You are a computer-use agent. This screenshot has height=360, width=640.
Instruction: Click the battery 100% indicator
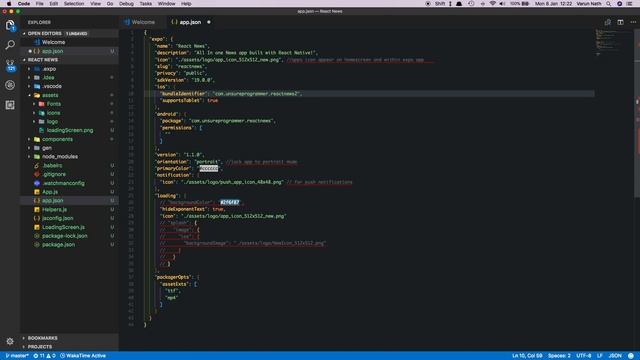coord(520,4)
